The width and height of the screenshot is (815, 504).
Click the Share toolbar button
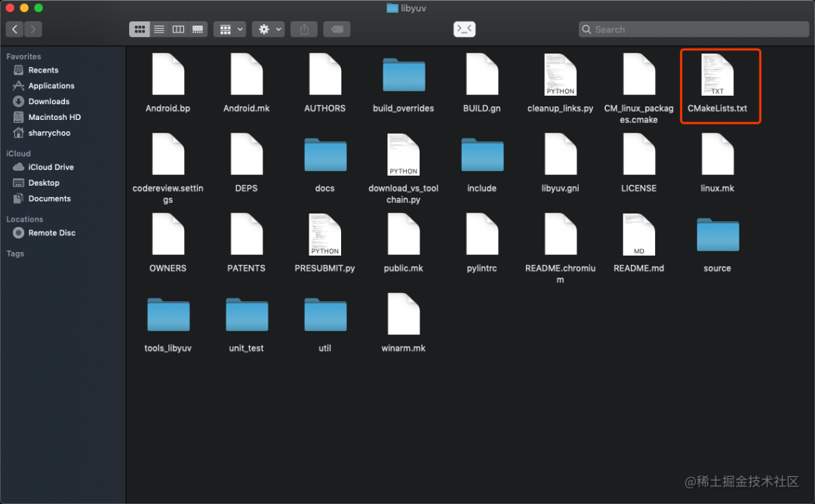click(304, 29)
